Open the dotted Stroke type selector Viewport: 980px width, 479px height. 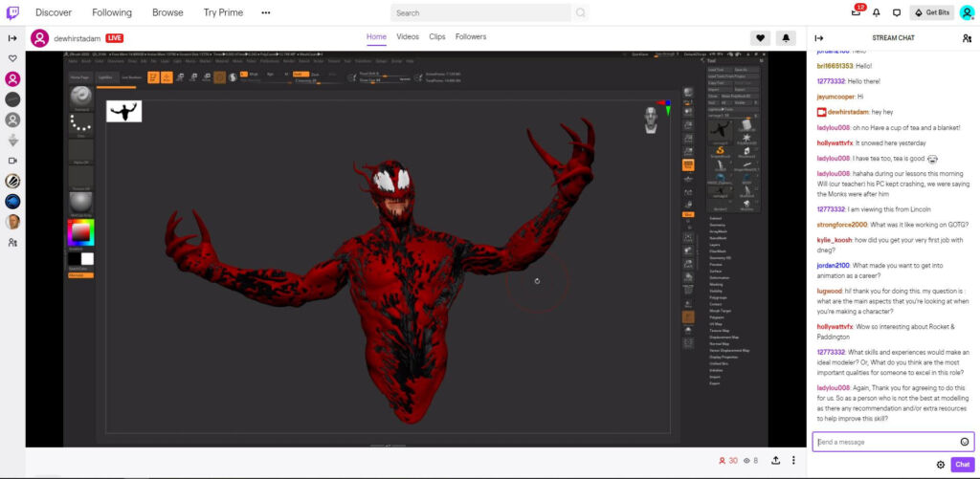pyautogui.click(x=81, y=125)
